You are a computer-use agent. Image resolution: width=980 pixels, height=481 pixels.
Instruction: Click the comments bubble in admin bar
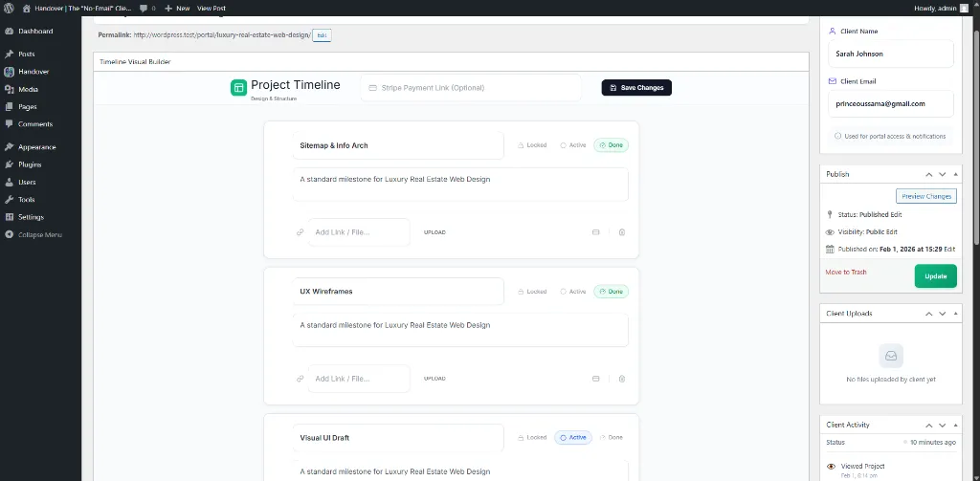point(146,8)
